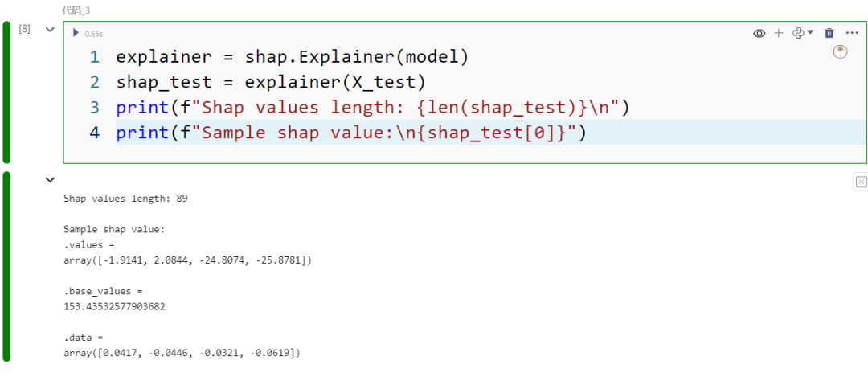Click the execution count [8] label

click(25, 29)
